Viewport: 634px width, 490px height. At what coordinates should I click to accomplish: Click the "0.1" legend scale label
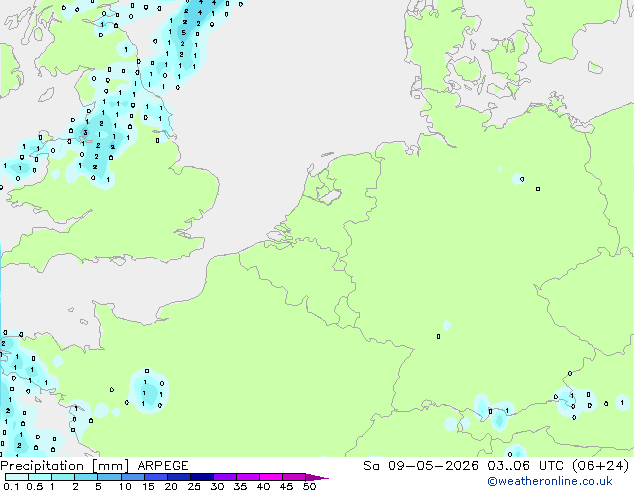point(11,486)
